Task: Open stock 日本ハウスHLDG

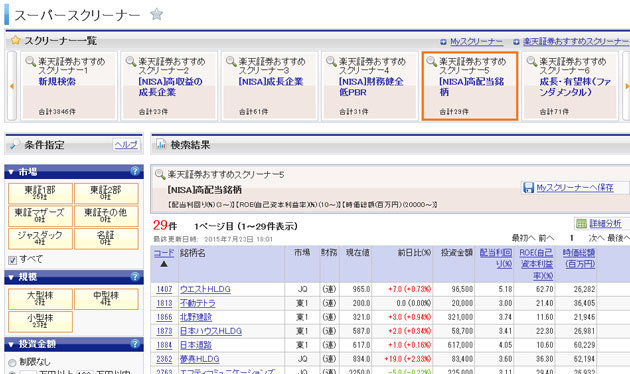Action: [211, 331]
